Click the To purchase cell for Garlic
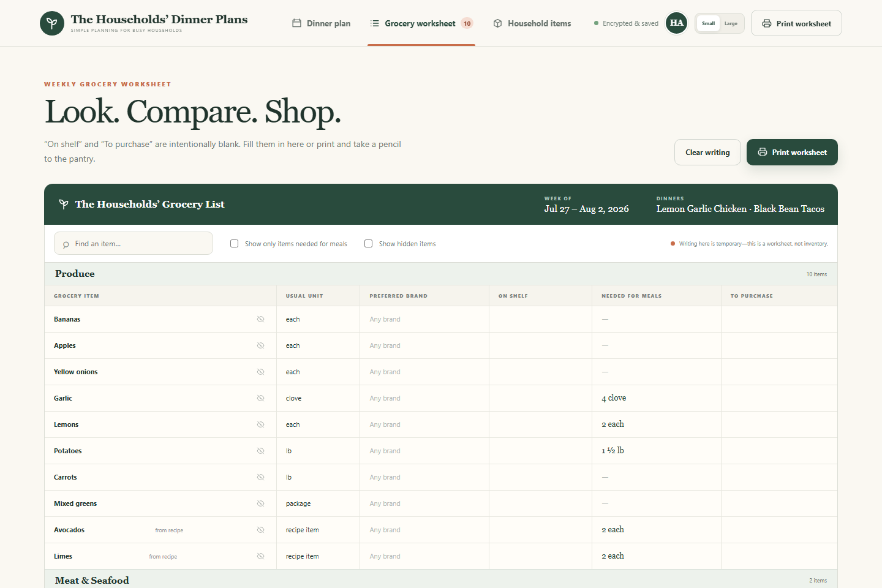882x588 pixels. 779,398
